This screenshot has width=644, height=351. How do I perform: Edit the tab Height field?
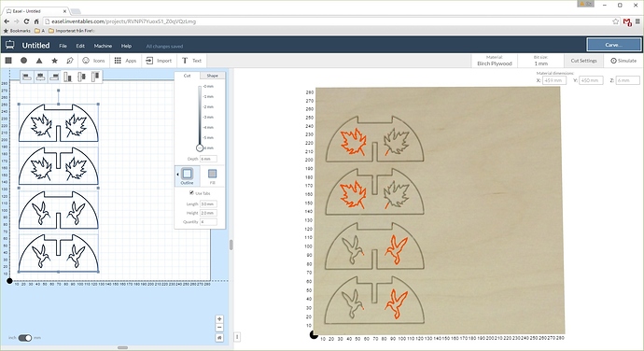[x=208, y=213]
